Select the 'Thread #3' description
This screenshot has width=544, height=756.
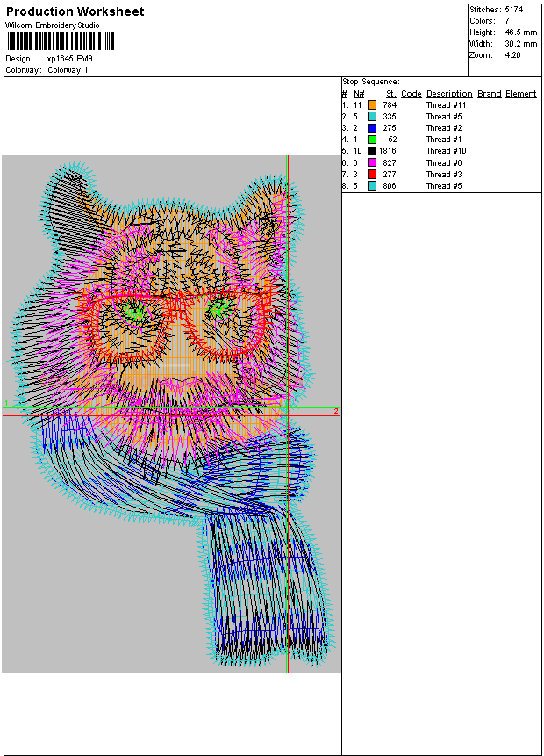click(444, 175)
